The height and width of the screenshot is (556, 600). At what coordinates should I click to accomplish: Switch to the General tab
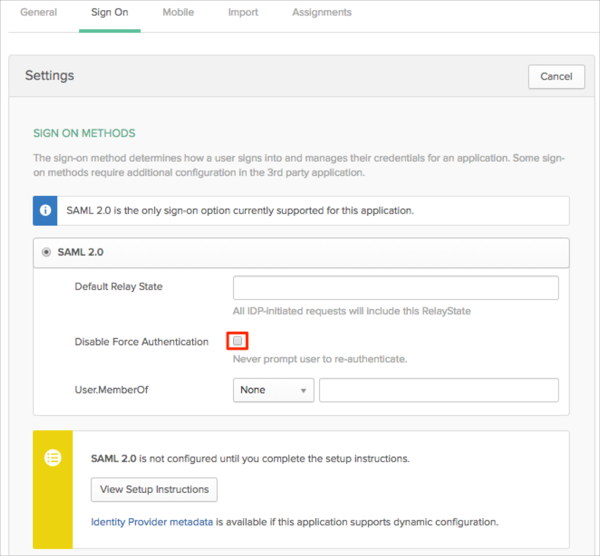(38, 13)
